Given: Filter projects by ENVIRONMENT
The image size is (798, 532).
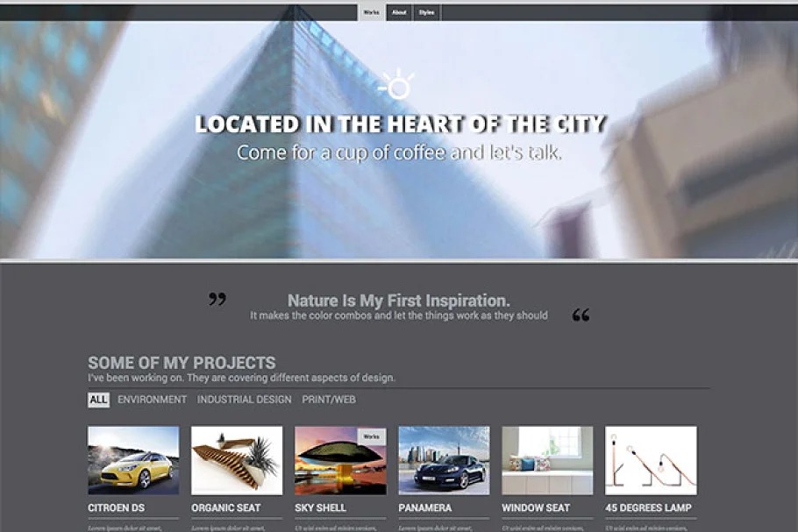Looking at the screenshot, I should pos(153,400).
